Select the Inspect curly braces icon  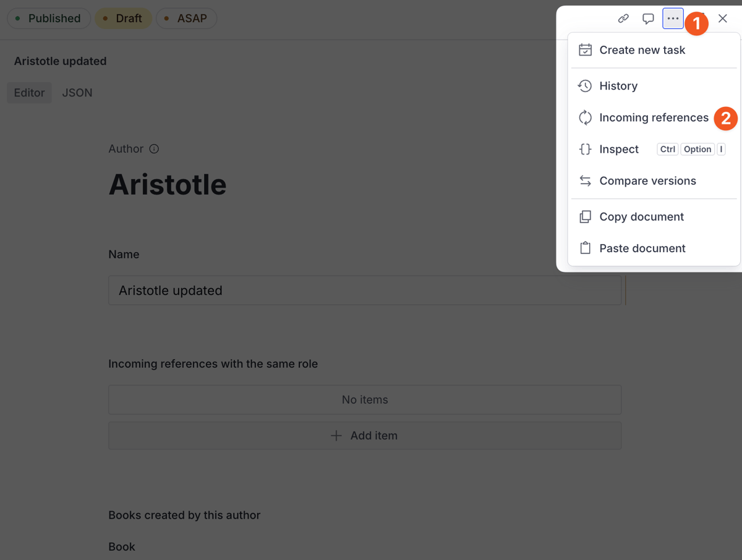[x=585, y=149]
